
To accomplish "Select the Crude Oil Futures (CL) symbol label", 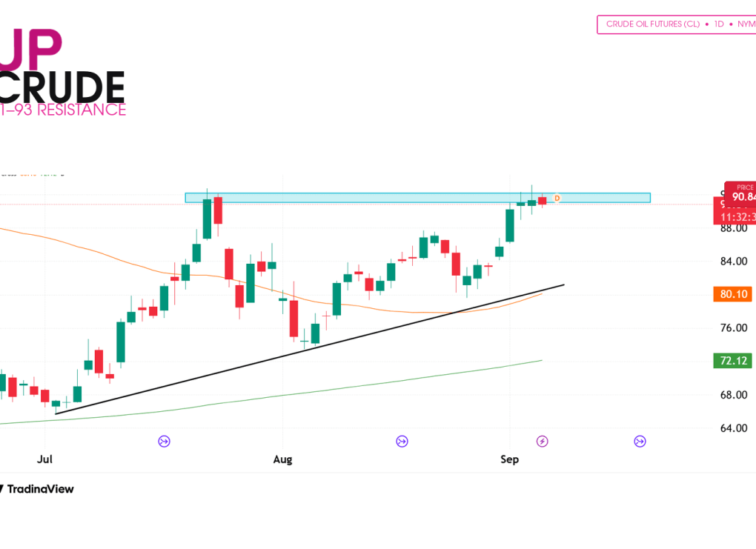I will pyautogui.click(x=653, y=24).
